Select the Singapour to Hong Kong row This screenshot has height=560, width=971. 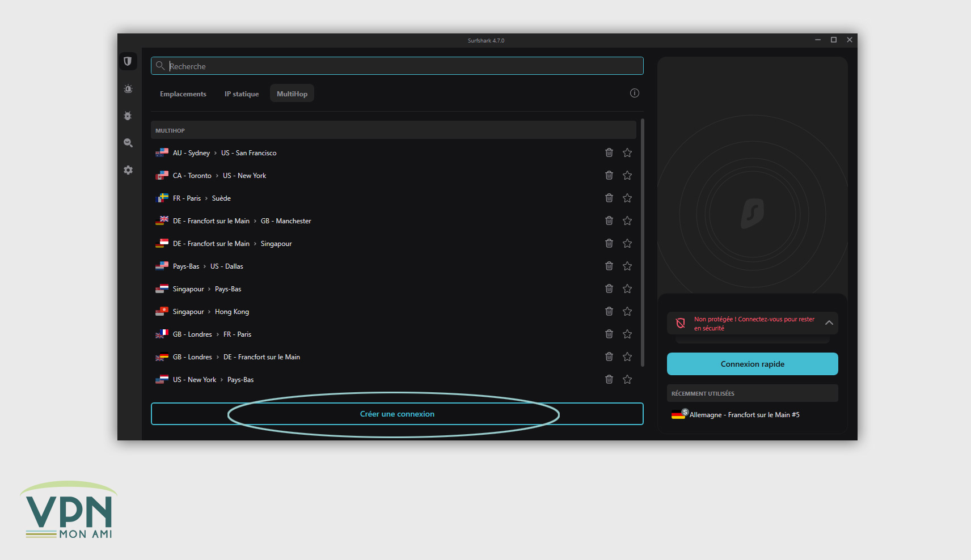(394, 311)
